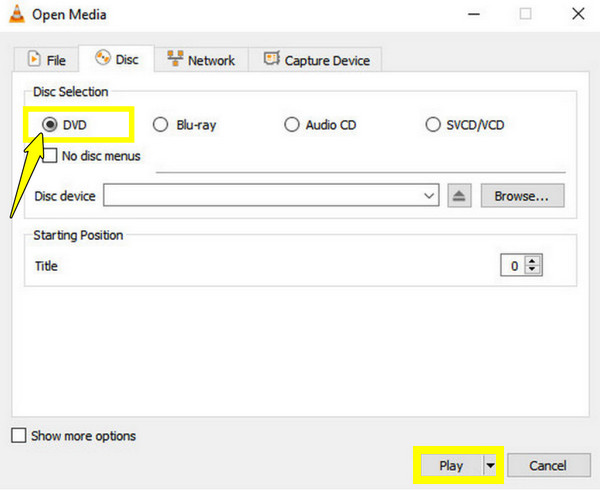Click the eject disc icon button
Viewport: 600px width, 490px height.
pyautogui.click(x=459, y=196)
